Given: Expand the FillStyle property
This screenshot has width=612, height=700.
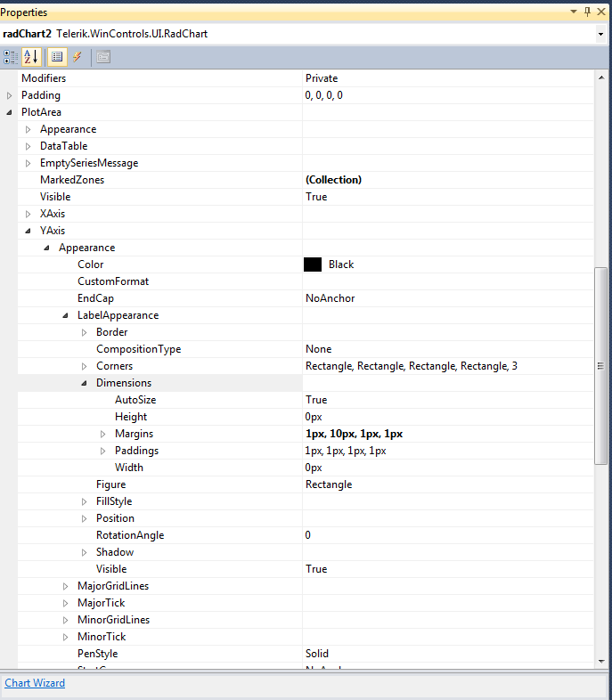Looking at the screenshot, I should (x=85, y=501).
